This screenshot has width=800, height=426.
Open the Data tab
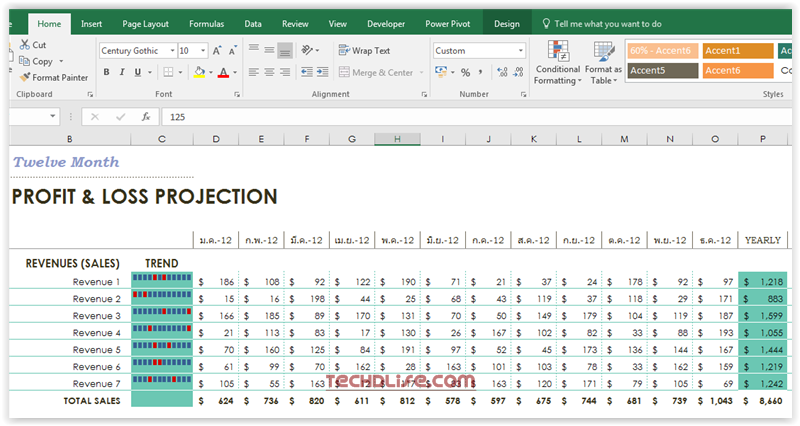[x=253, y=24]
